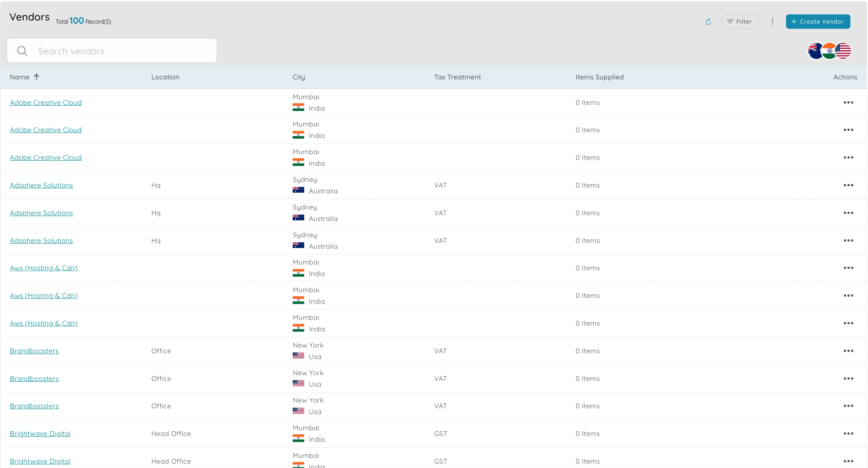The width and height of the screenshot is (868, 468).
Task: Open actions menu for first Brightwave Digital row
Action: (848, 433)
